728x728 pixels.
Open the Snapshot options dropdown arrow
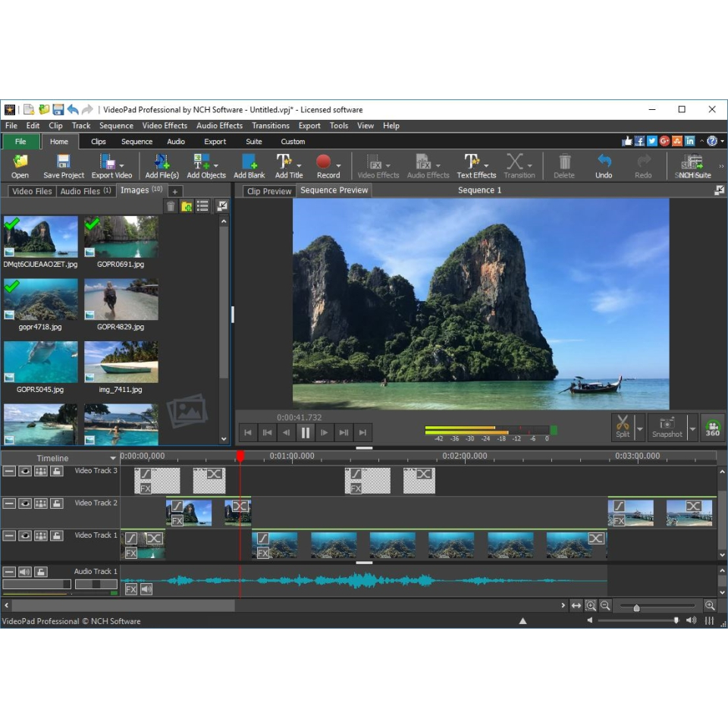click(x=692, y=428)
